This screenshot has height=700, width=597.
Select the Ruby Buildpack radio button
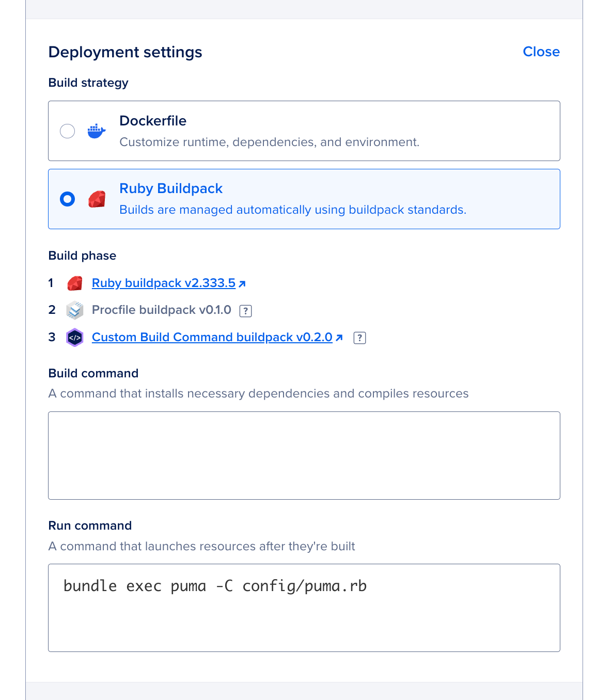(x=67, y=199)
